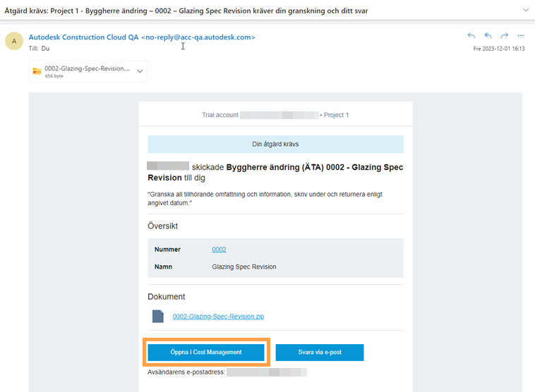This screenshot has width=535, height=392.
Task: Select the attachment 0002-Glazing-Spec-Revision file name
Action: click(88, 68)
